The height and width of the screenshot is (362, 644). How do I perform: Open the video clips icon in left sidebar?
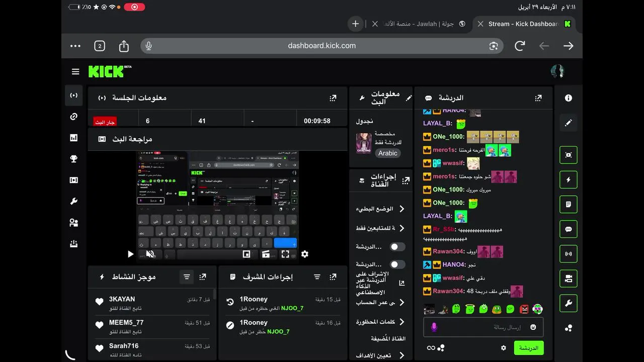tap(74, 180)
